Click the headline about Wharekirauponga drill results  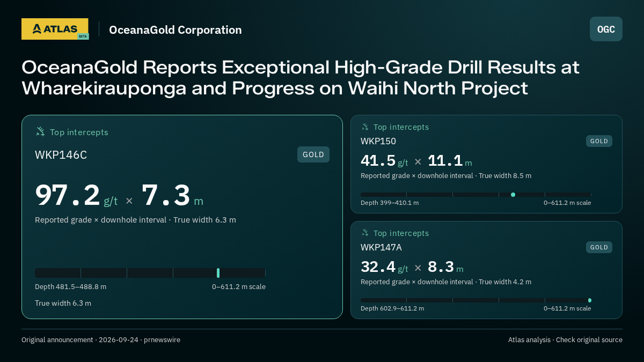pos(301,78)
